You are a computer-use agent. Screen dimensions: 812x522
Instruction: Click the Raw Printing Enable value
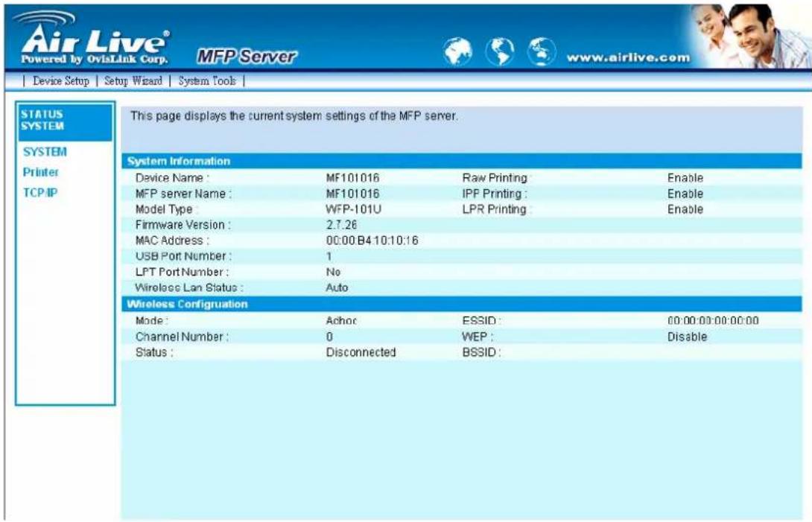coord(685,178)
